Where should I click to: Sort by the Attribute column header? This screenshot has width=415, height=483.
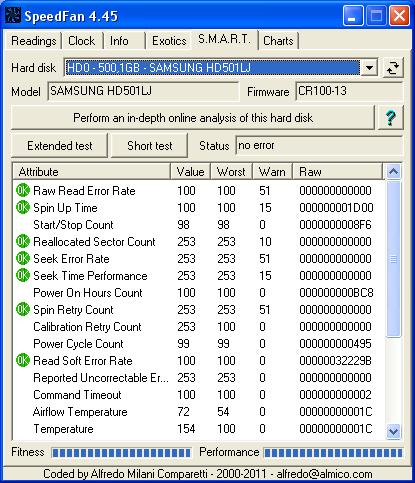pos(92,172)
